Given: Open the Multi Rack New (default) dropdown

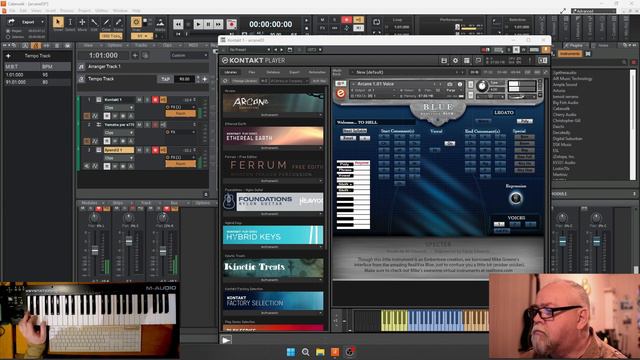Looking at the screenshot, I should (406, 72).
